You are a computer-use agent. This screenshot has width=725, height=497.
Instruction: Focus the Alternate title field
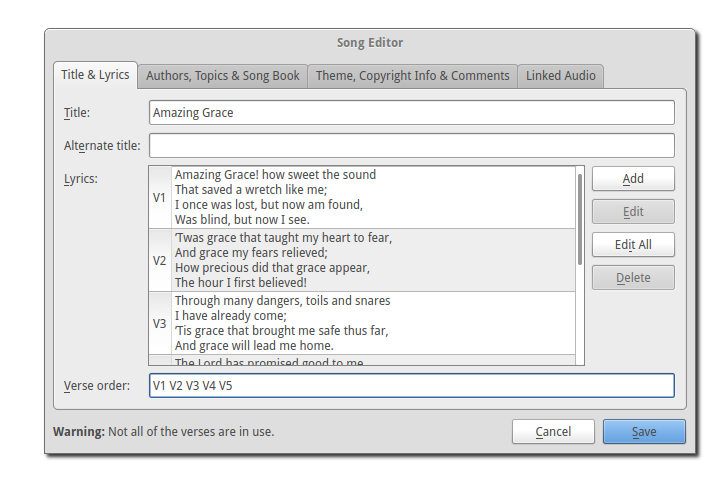pos(411,146)
